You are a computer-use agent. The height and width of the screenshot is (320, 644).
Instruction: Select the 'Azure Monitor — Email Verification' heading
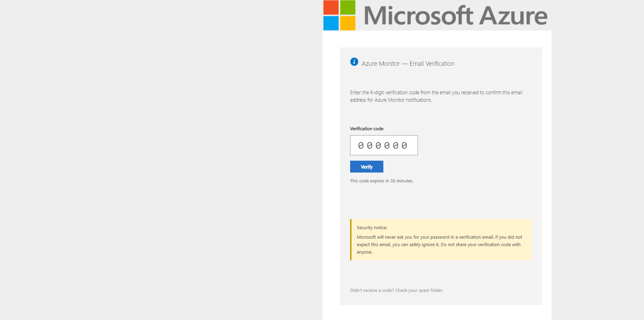point(408,64)
